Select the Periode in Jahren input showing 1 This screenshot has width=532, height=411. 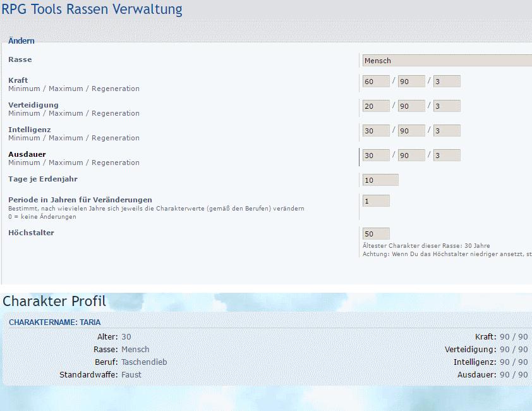point(375,200)
